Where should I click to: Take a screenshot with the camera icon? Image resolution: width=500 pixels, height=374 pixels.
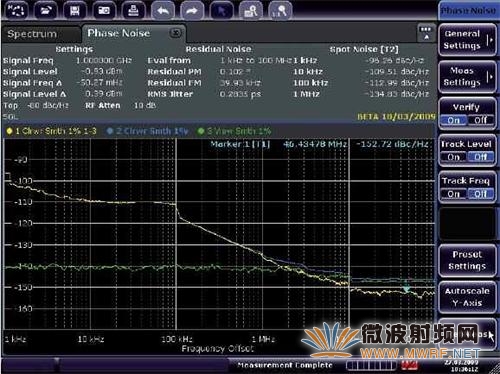[103, 10]
